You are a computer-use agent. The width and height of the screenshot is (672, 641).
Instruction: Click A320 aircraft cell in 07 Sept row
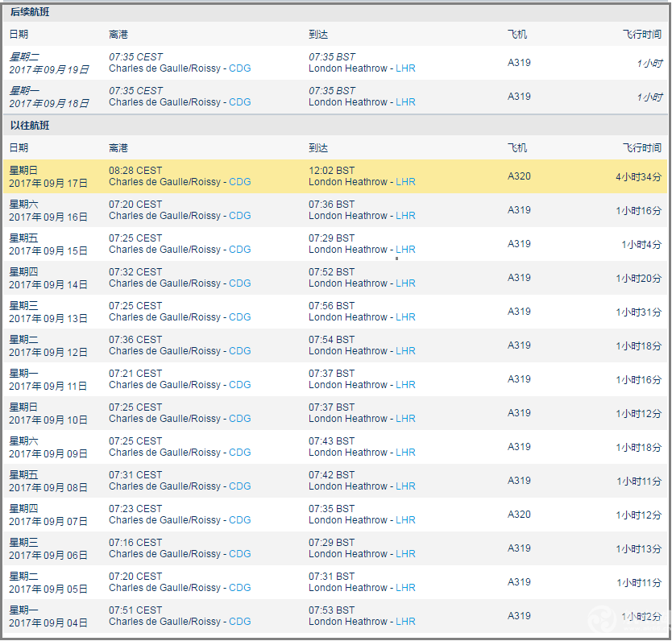519,515
